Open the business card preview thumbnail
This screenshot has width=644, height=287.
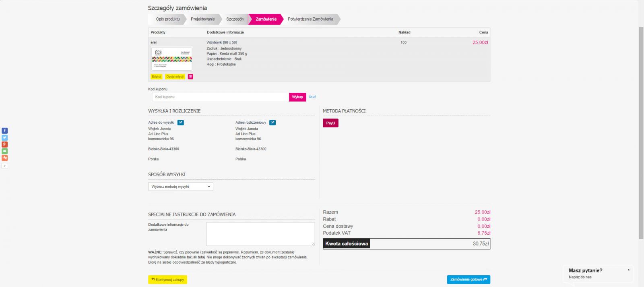pos(172,58)
